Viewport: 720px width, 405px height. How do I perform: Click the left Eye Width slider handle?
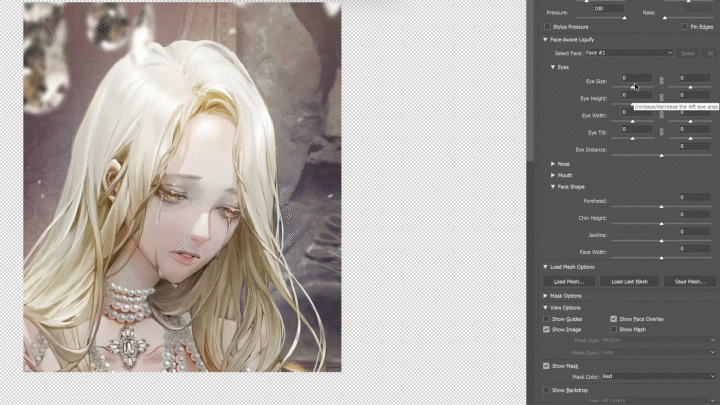(632, 121)
